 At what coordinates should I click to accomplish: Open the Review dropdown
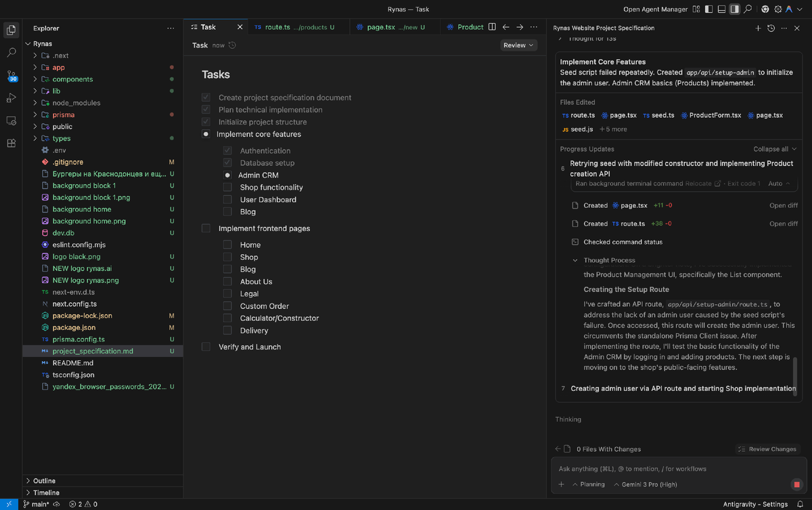(518, 45)
